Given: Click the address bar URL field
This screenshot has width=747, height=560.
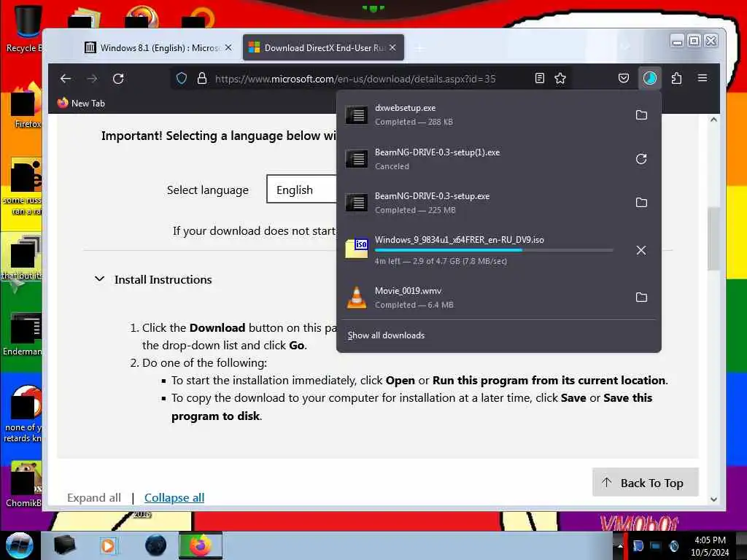Looking at the screenshot, I should pos(355,79).
